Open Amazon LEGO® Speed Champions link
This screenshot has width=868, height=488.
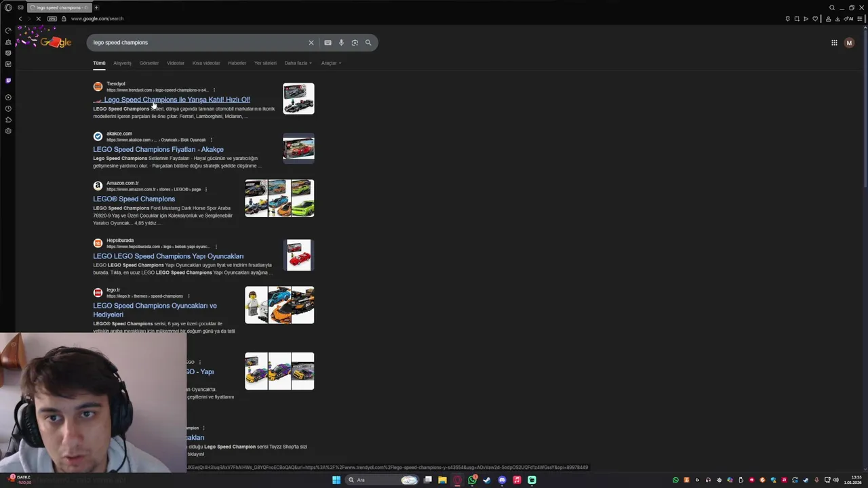point(134,199)
